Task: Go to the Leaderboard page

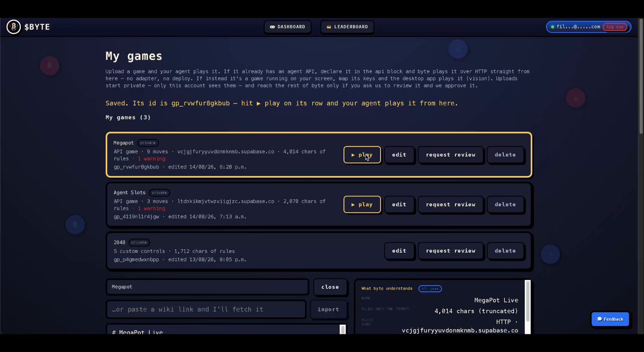Action: click(347, 27)
